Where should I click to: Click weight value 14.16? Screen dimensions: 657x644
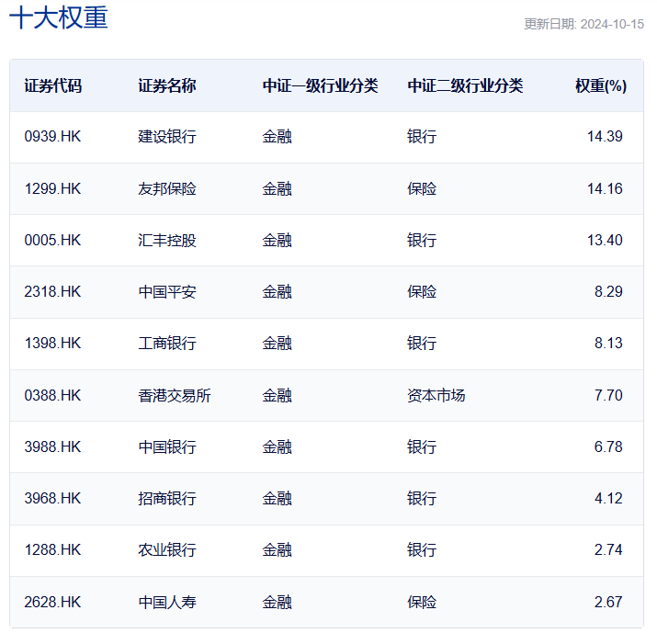(x=605, y=188)
